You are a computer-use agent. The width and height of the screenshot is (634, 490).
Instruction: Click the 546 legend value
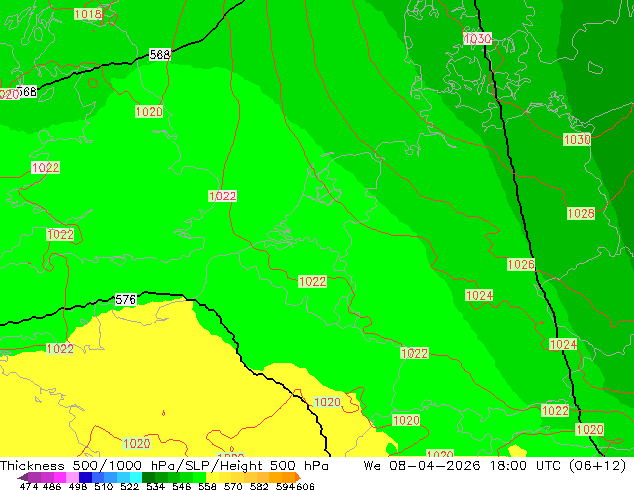(x=182, y=486)
